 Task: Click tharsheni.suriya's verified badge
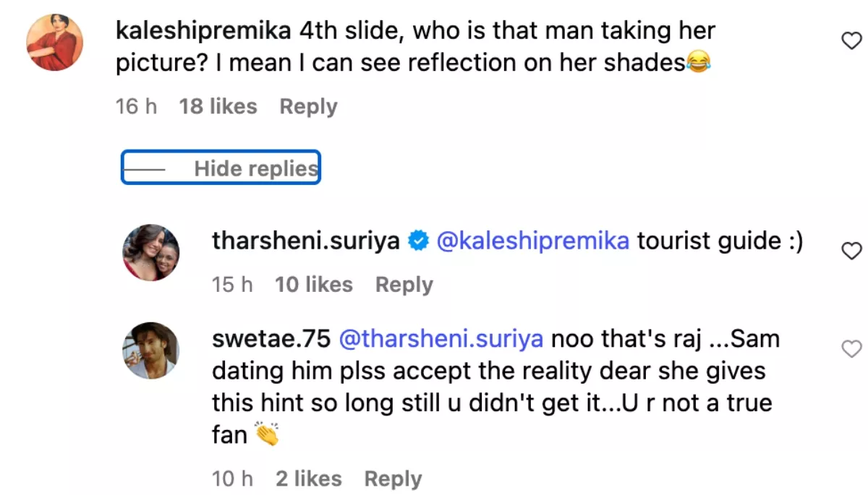[x=419, y=241]
